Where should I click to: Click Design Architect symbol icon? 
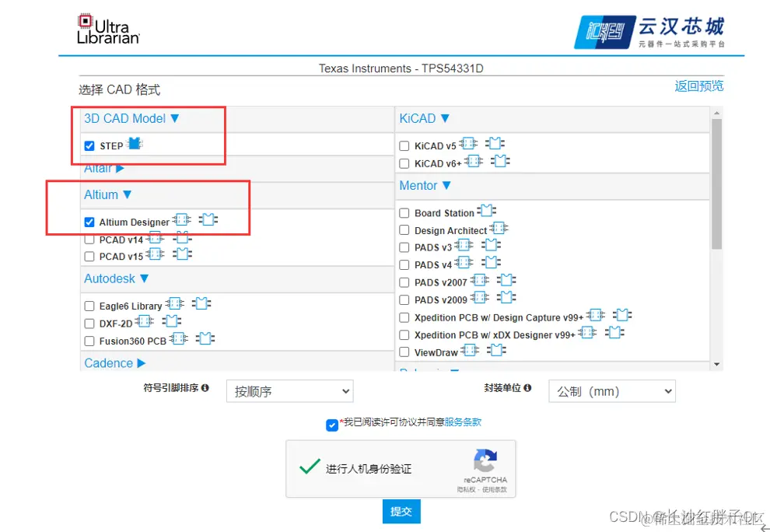pyautogui.click(x=499, y=228)
